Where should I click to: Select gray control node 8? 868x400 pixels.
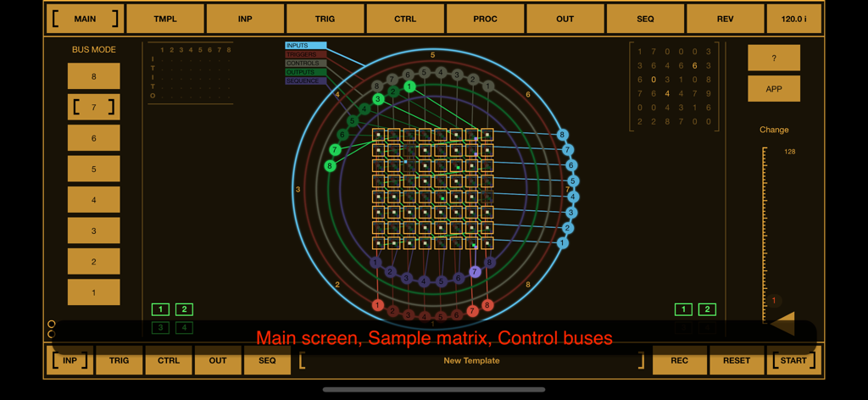click(x=377, y=86)
